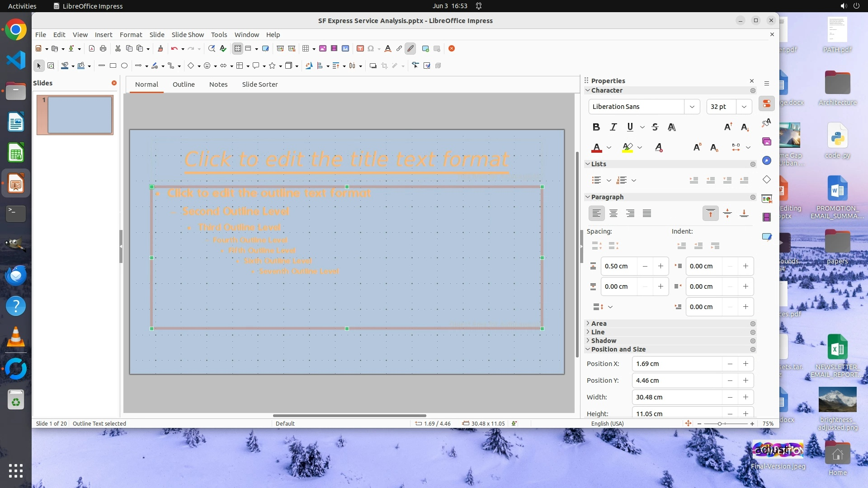Expand the Shadow section
This screenshot has height=488, width=868.
604,341
